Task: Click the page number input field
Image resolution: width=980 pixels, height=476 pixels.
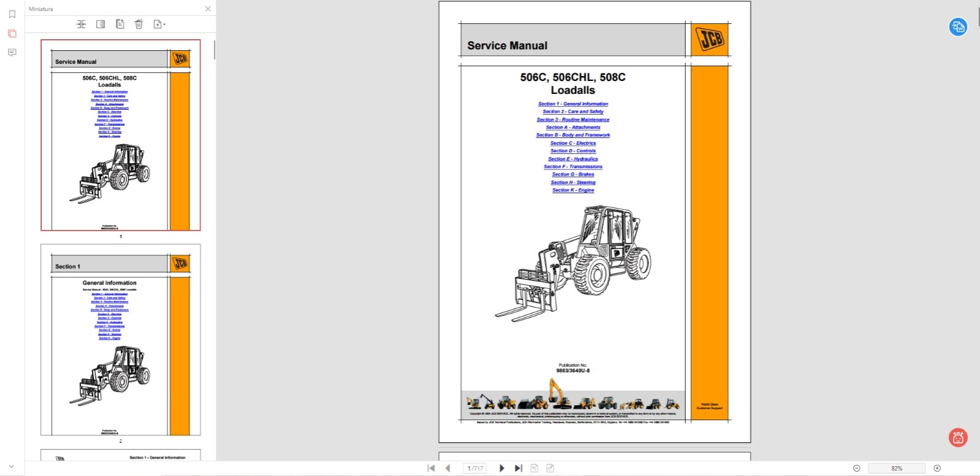Action: tap(475, 468)
